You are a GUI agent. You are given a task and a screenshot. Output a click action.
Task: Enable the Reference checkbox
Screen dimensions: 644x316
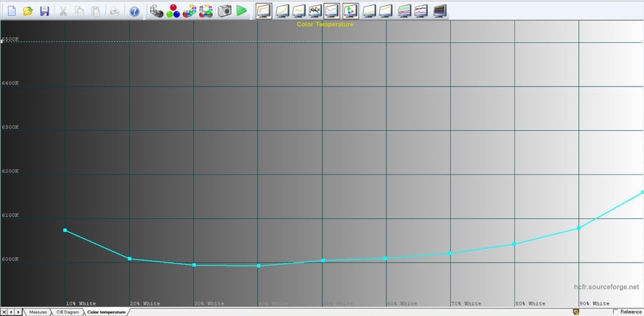[616, 312]
